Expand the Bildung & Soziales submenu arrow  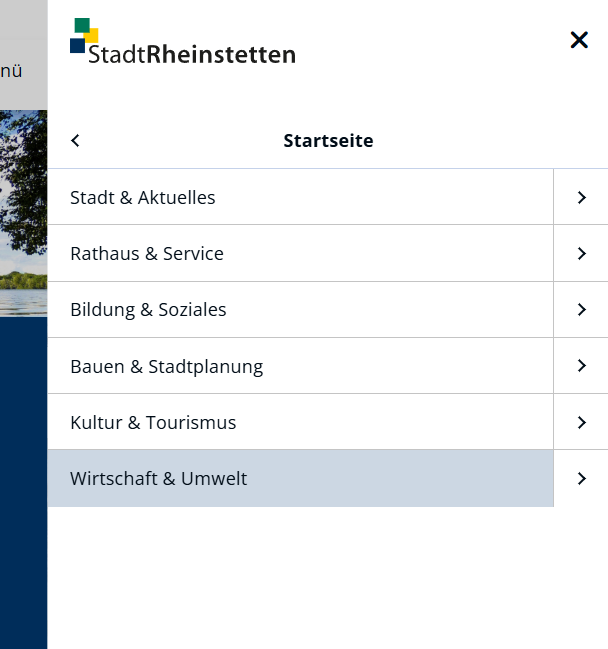[x=581, y=310]
